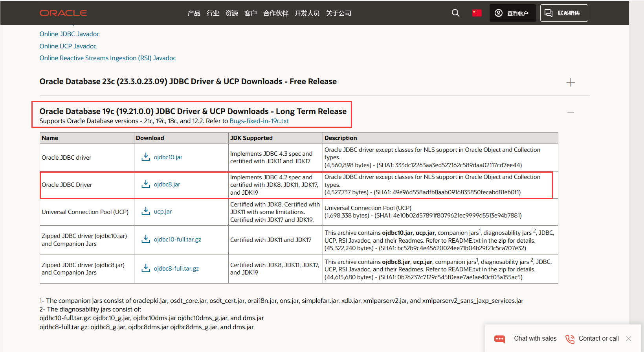This screenshot has width=644, height=352.
Task: Click the search magnifier icon
Action: (455, 13)
